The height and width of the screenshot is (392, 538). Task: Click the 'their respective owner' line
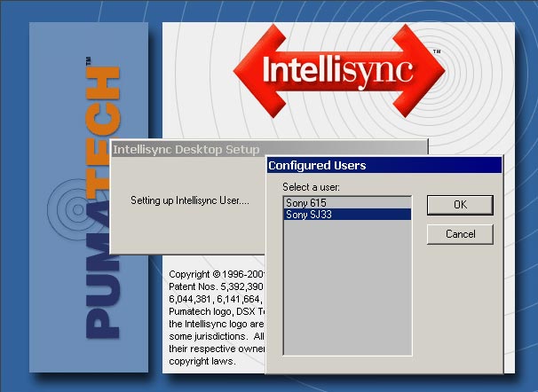point(217,349)
